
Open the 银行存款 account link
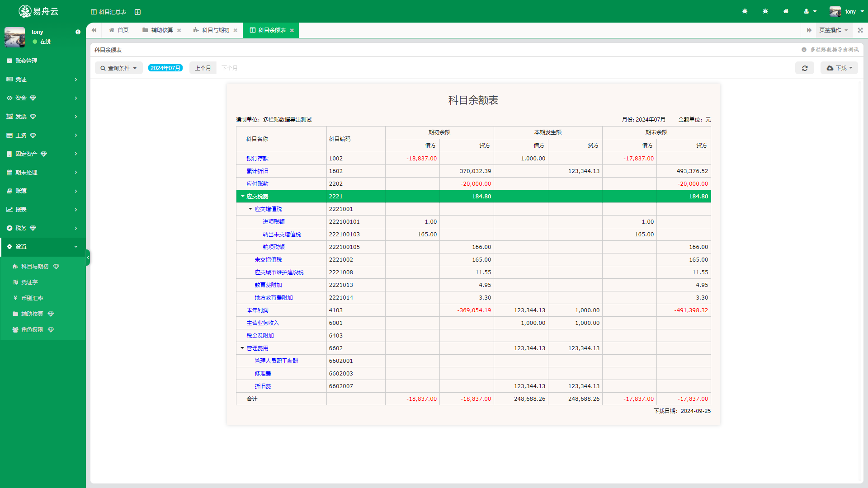click(257, 158)
